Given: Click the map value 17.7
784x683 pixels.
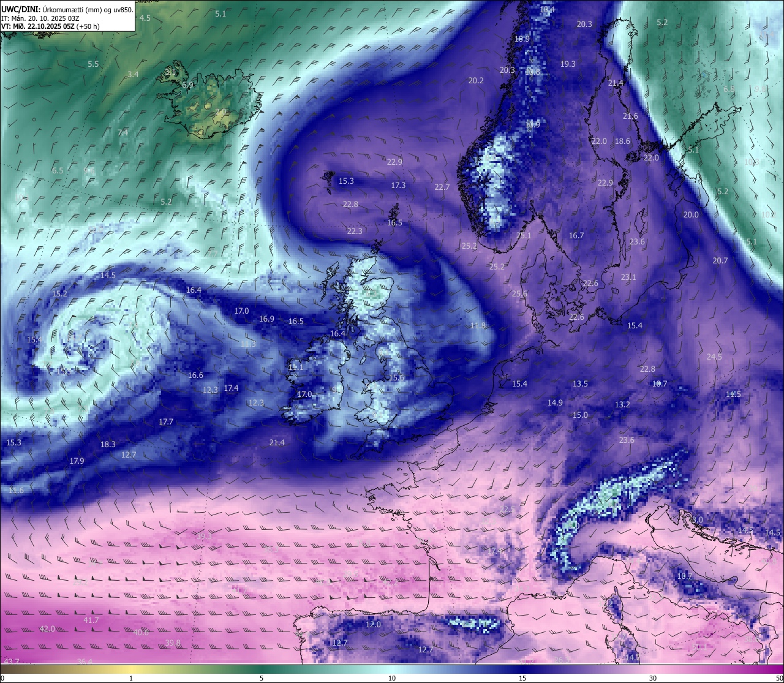Looking at the screenshot, I should click(166, 421).
